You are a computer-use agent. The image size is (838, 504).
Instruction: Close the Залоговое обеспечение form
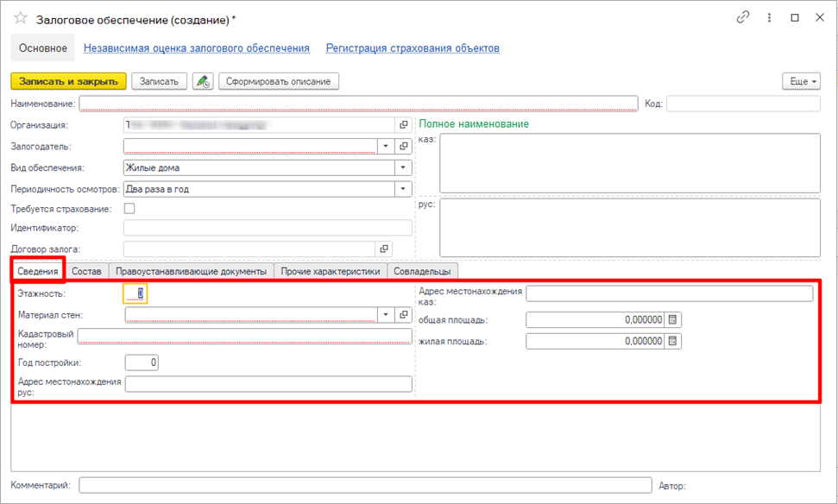point(820,17)
